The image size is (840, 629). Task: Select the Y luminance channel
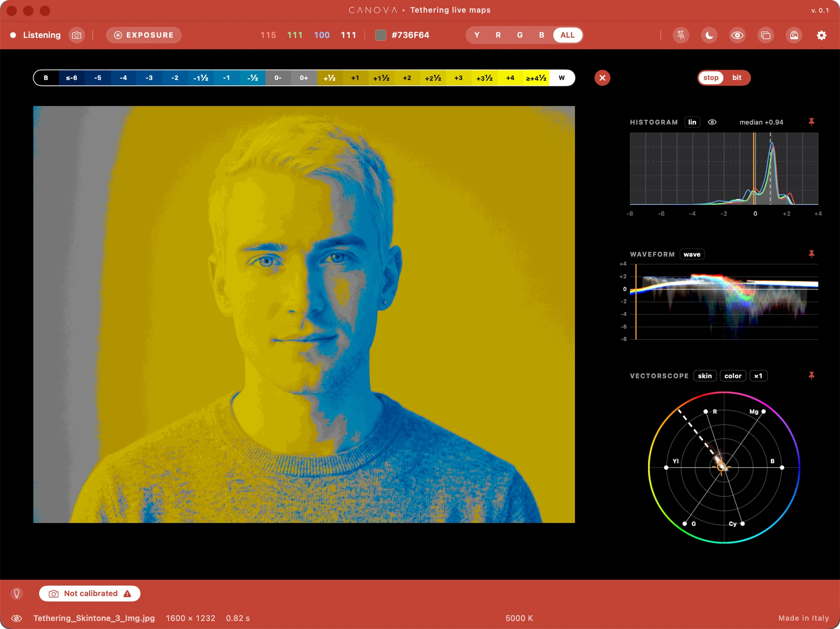tap(476, 35)
